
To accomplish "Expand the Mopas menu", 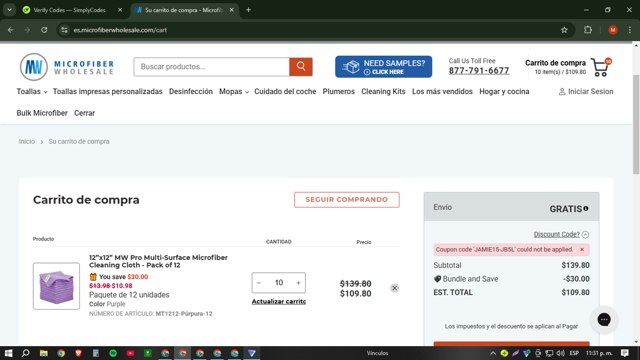I will click(x=234, y=91).
